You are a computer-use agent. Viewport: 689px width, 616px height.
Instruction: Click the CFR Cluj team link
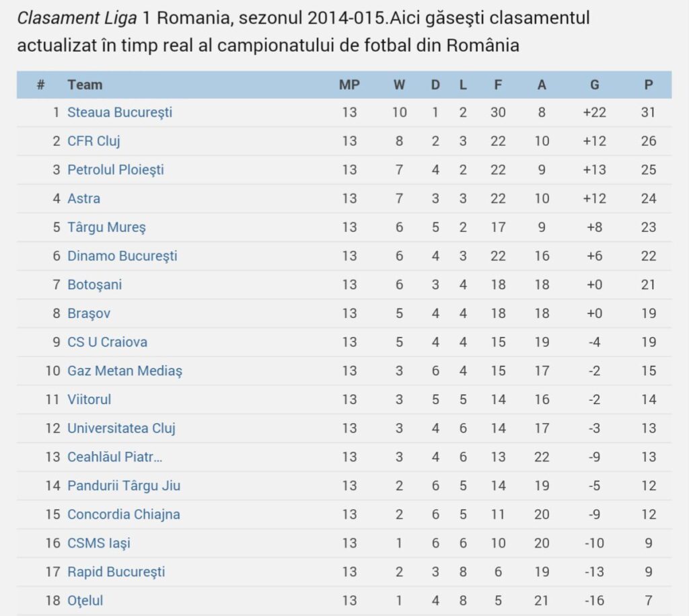[x=94, y=141]
